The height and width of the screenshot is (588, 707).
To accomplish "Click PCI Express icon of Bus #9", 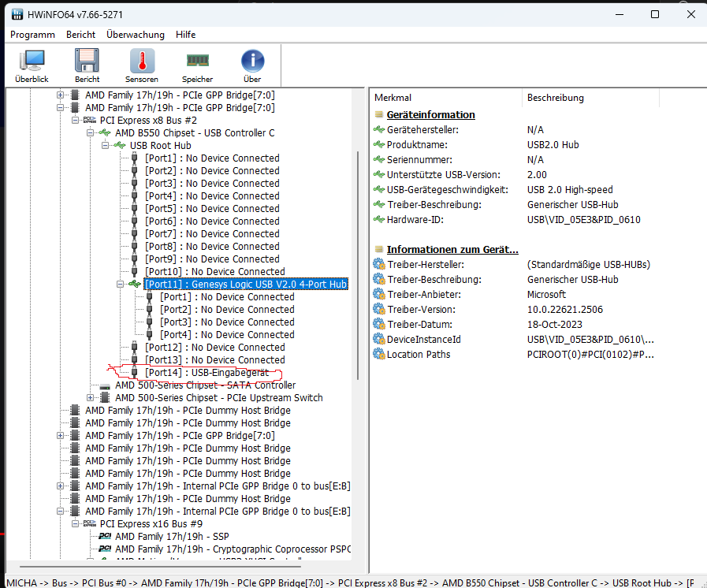I will [x=90, y=523].
